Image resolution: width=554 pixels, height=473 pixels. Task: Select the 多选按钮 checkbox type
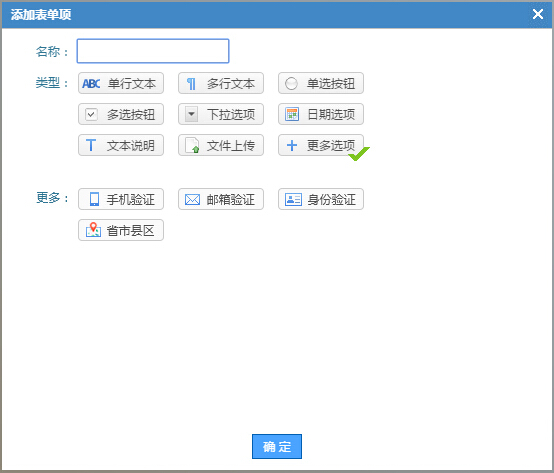(121, 114)
